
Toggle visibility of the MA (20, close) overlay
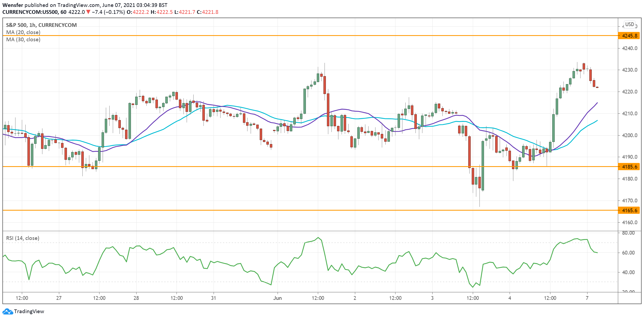pos(23,32)
